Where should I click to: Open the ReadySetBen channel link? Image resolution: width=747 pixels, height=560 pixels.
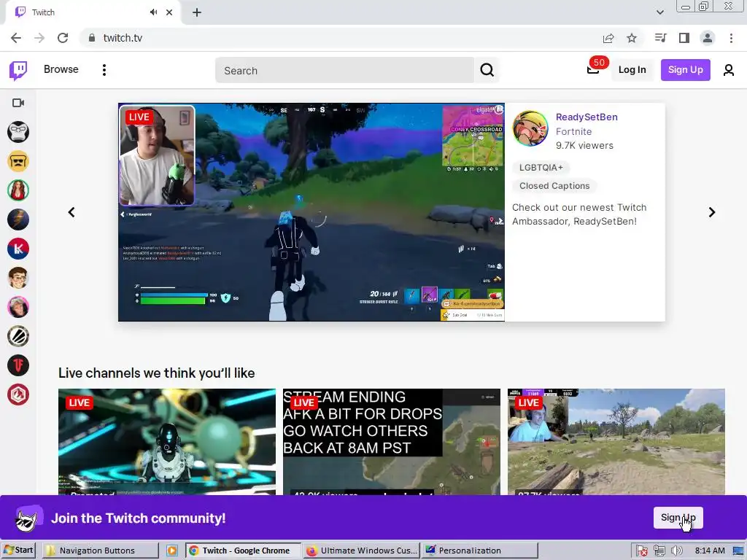[587, 117]
